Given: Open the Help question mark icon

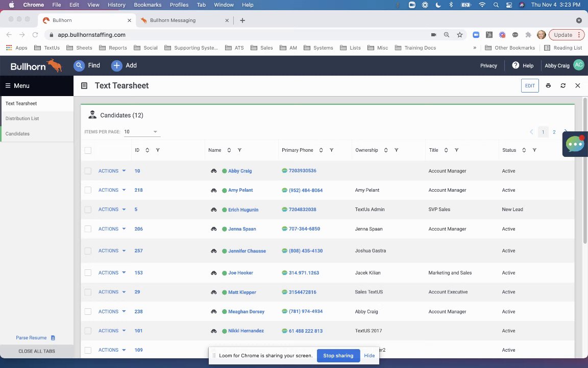Looking at the screenshot, I should 516,65.
